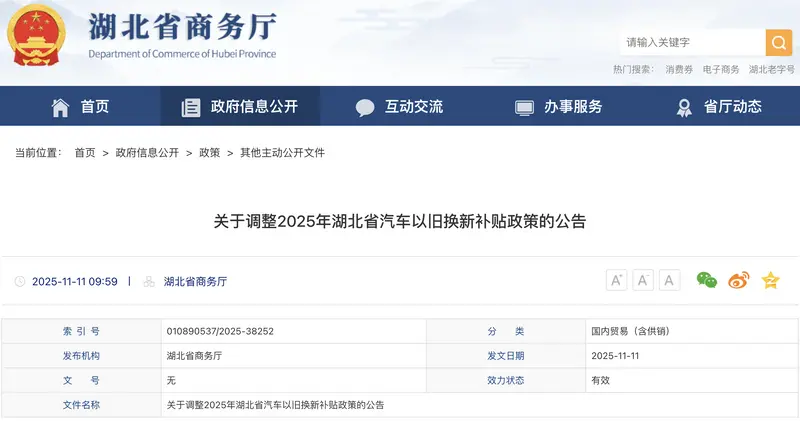The width and height of the screenshot is (800, 421).
Task: Increase font size with A+ icon
Action: click(616, 281)
